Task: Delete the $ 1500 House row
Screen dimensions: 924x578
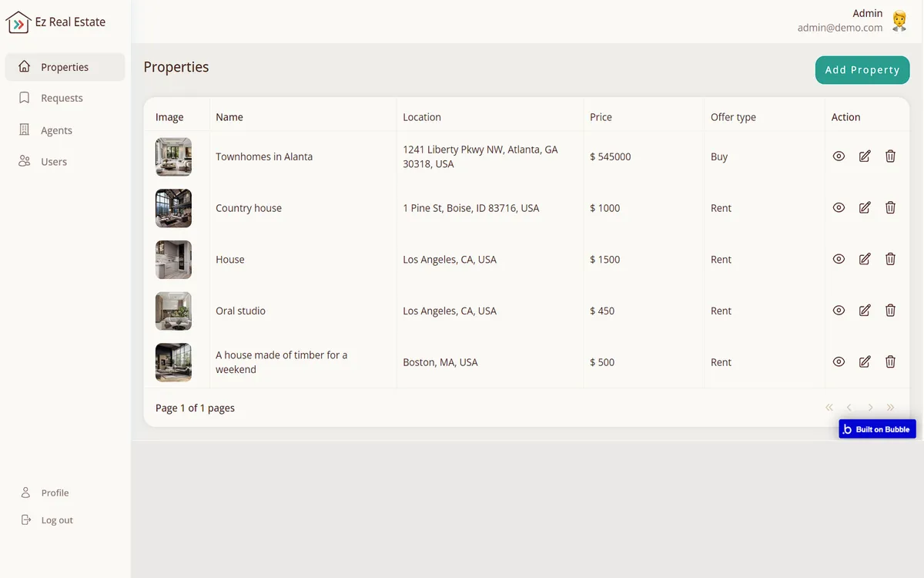Action: click(x=890, y=259)
